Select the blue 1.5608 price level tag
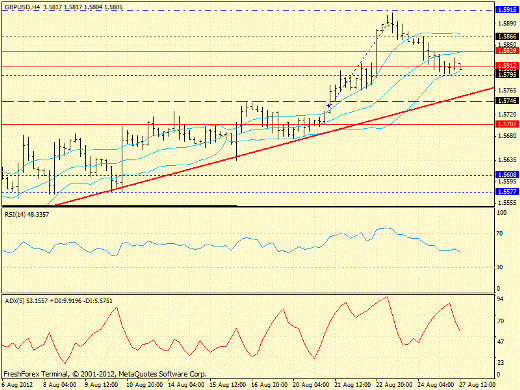Viewport: 520px width, 390px height. tap(507, 174)
